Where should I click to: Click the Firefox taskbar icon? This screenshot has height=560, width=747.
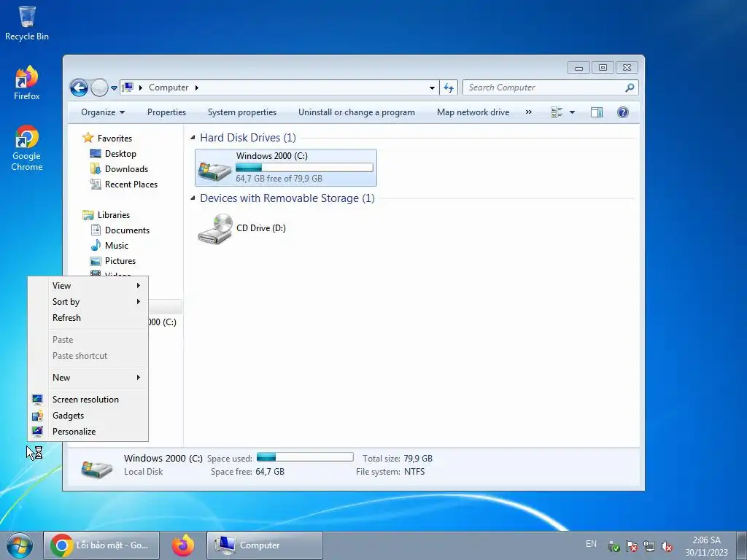[x=183, y=545]
